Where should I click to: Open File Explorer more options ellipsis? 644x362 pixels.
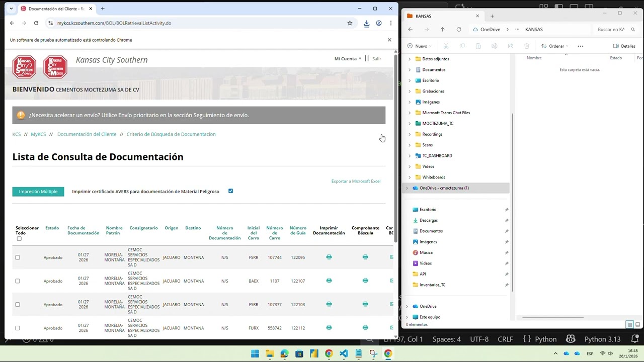(x=580, y=46)
